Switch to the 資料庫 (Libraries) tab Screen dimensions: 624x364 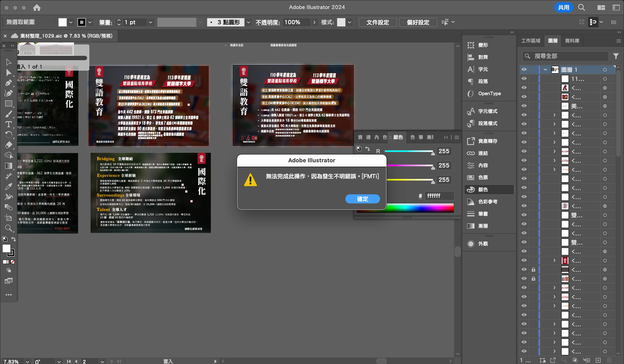572,41
